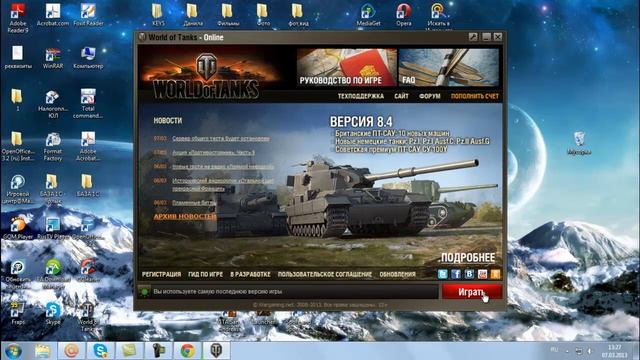The height and width of the screenshot is (360, 640).
Task: Open Google Chrome from taskbar
Action: [187, 351]
